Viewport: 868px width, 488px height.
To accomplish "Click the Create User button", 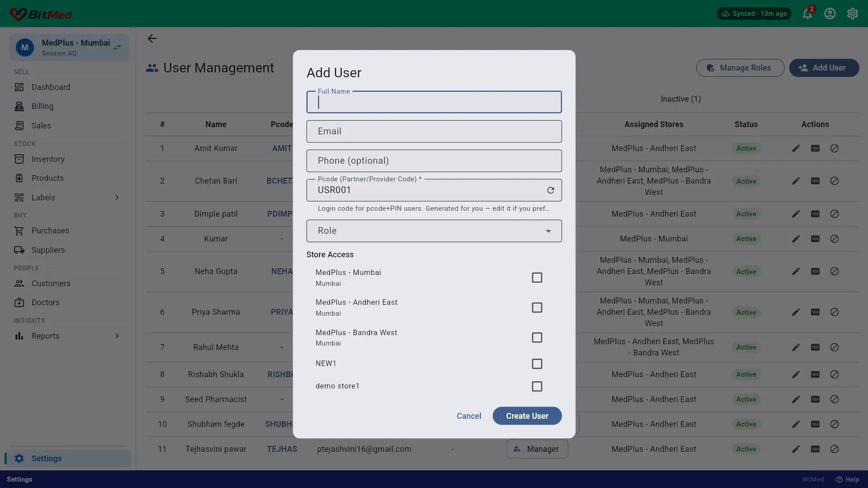I will pyautogui.click(x=527, y=416).
